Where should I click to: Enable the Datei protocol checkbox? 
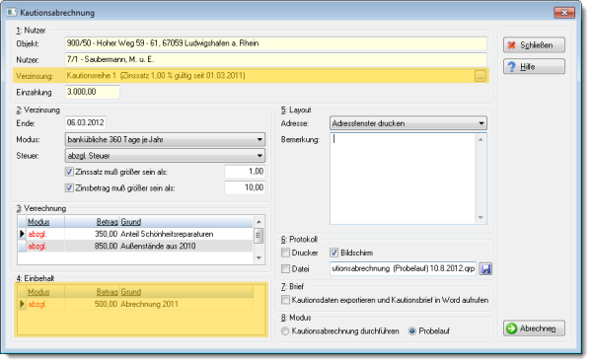(x=286, y=269)
